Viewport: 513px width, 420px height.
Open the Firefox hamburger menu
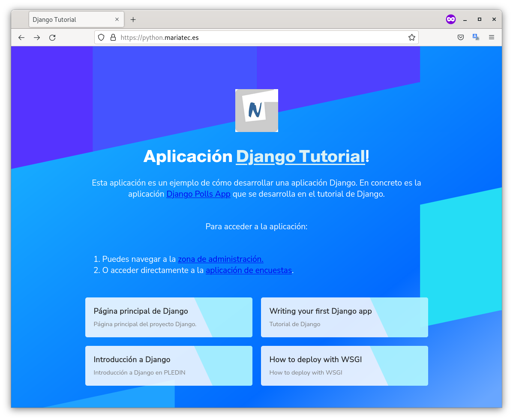tap(492, 37)
